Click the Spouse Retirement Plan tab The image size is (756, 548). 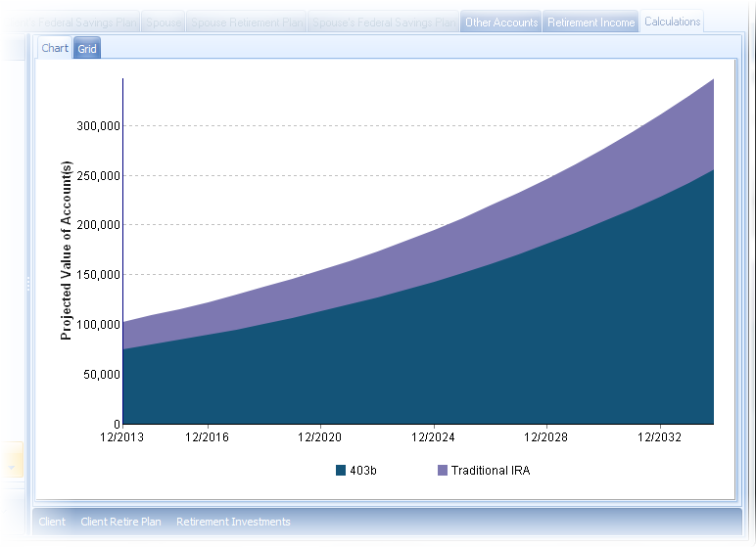[x=247, y=22]
